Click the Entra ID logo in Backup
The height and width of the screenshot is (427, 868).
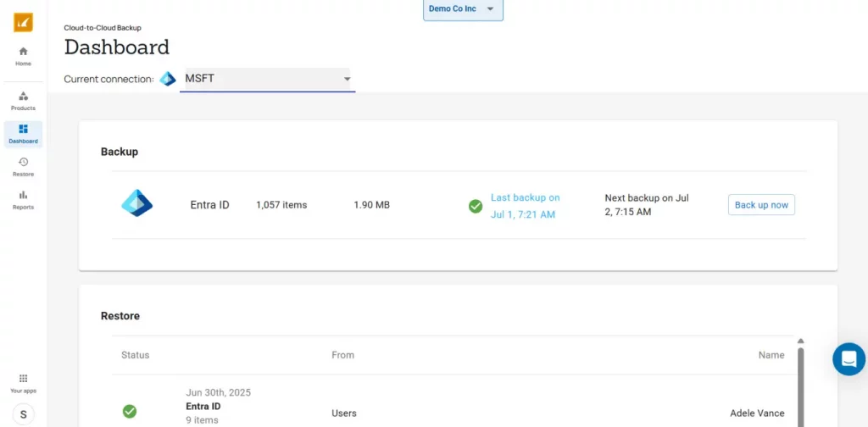[x=136, y=204]
